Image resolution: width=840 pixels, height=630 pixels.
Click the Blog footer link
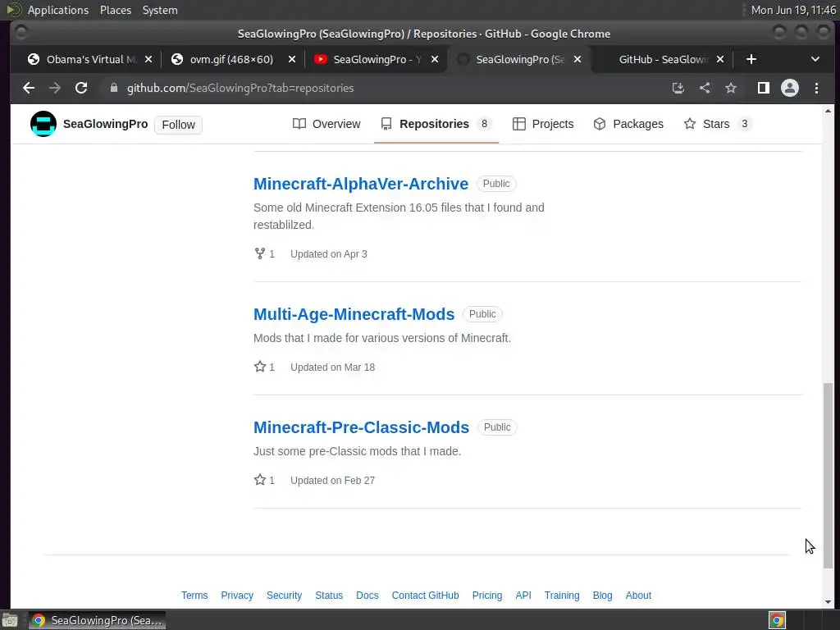coord(602,596)
